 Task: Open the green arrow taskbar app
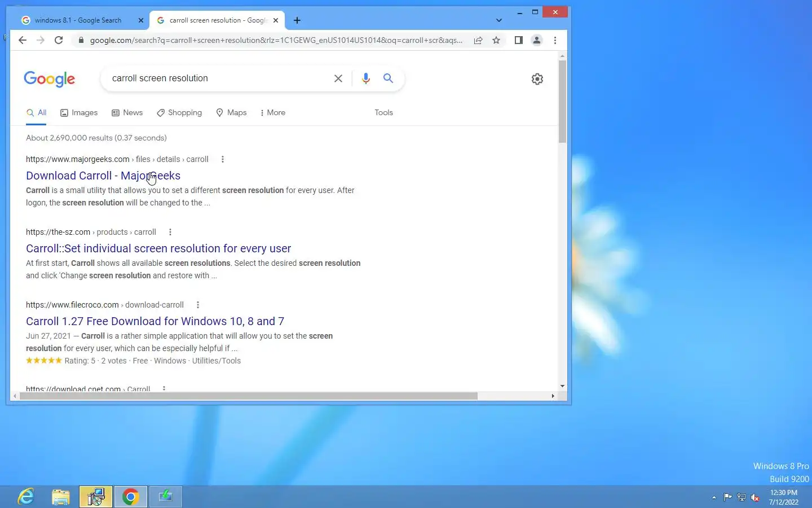click(x=166, y=497)
